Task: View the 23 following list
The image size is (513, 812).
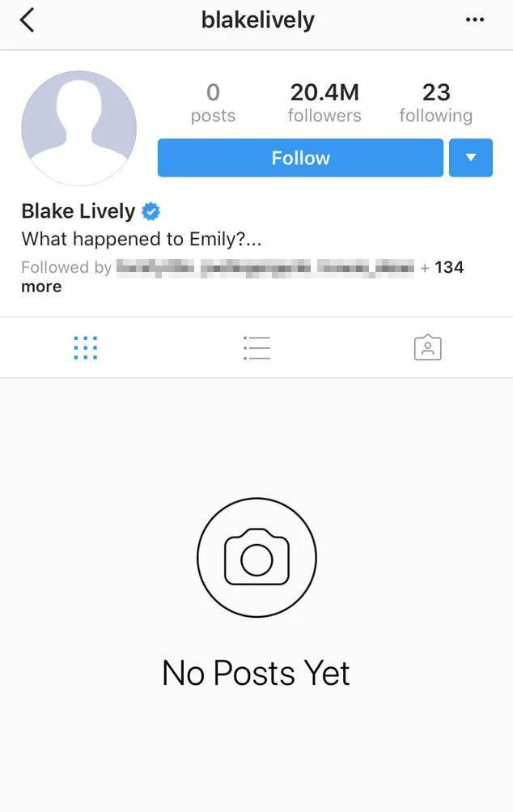Action: 436,103
